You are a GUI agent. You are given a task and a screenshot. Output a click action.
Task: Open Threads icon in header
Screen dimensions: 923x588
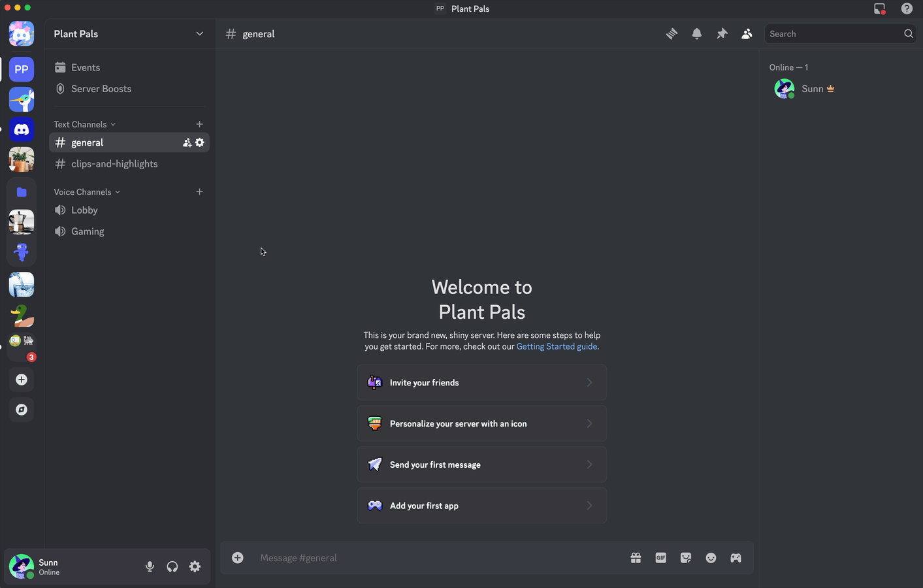(x=672, y=34)
